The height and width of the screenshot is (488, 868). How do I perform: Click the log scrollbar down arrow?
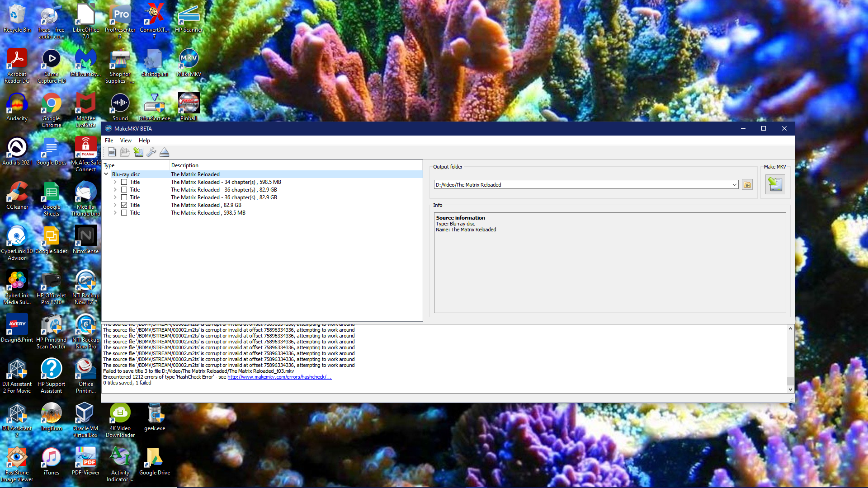click(x=790, y=389)
